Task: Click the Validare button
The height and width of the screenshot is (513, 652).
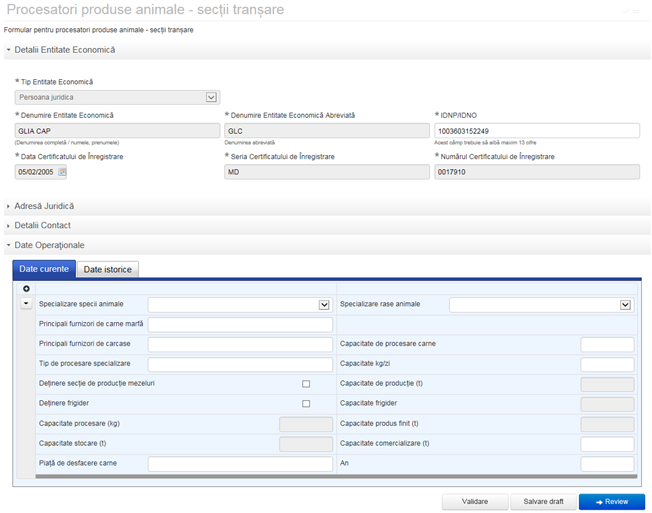Action: point(475,501)
